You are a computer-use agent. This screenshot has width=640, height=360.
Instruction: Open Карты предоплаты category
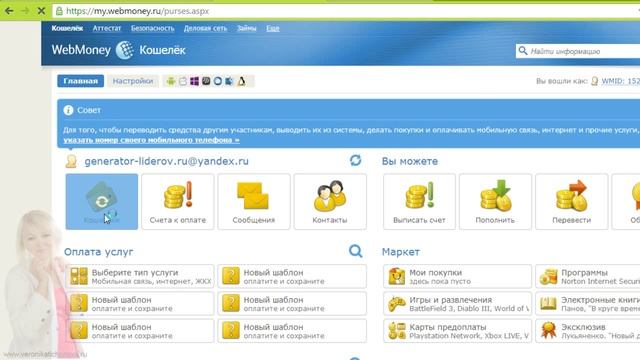point(457,331)
